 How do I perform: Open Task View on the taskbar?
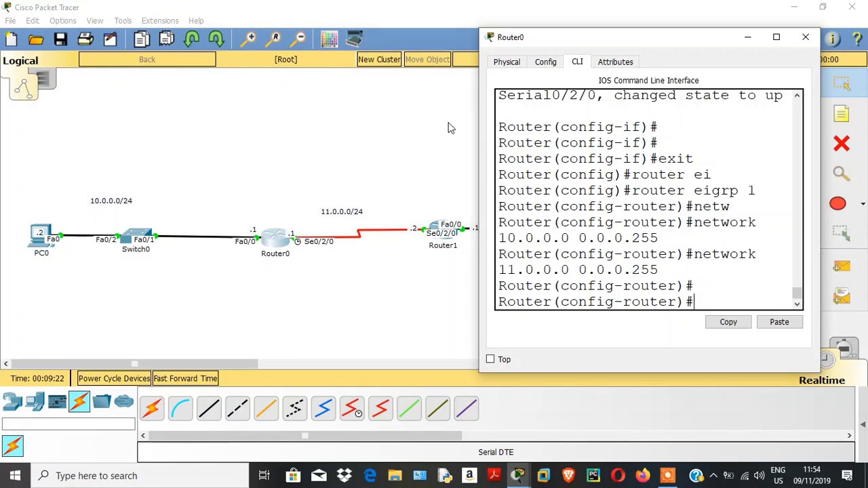coord(264,475)
